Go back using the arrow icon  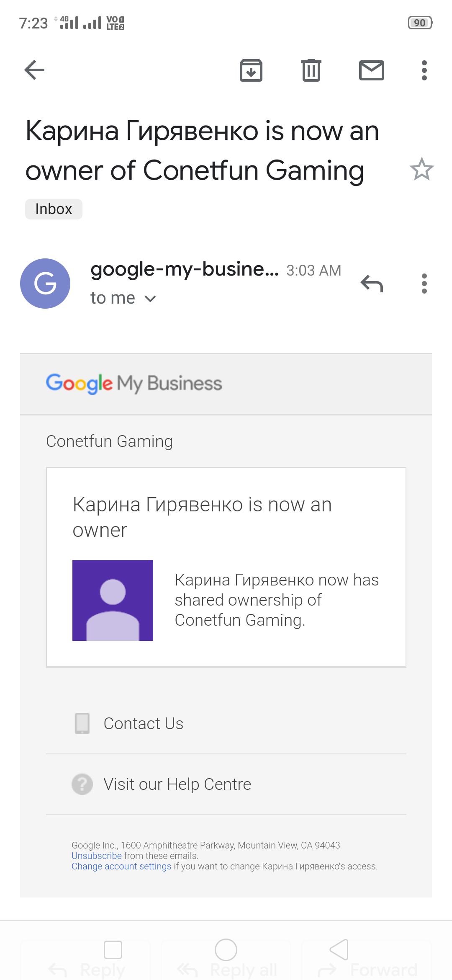[34, 70]
